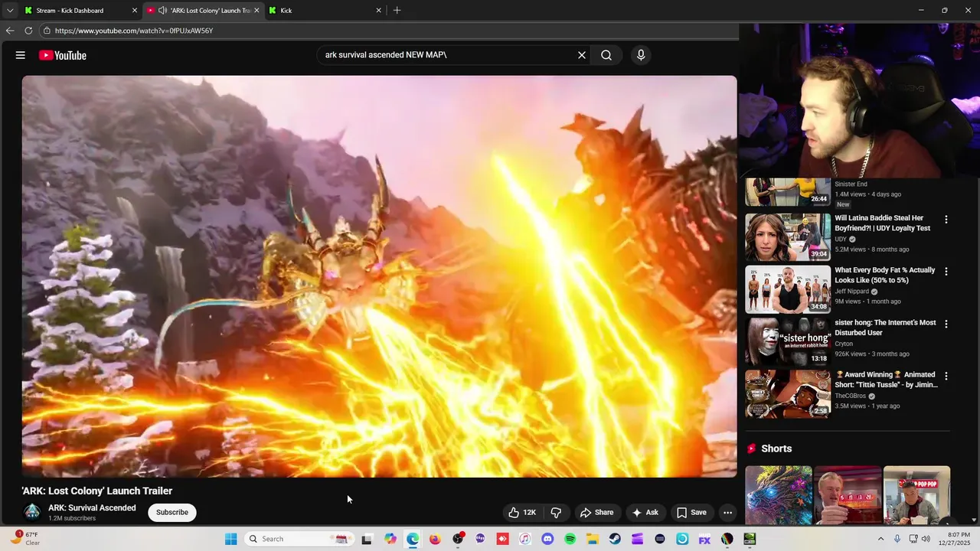Click the video player to pause
Image resolution: width=980 pixels, height=551 pixels.
(x=379, y=276)
